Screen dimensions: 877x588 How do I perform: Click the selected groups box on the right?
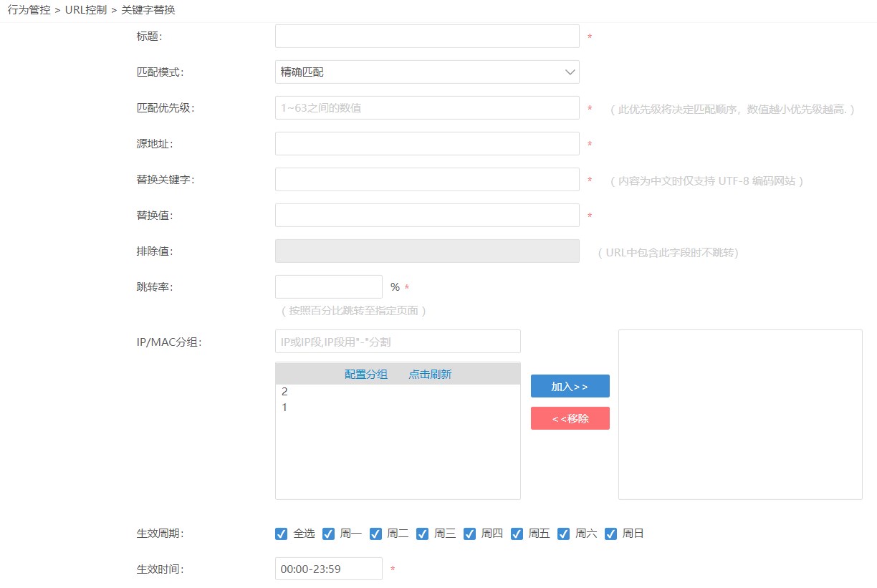(x=740, y=415)
